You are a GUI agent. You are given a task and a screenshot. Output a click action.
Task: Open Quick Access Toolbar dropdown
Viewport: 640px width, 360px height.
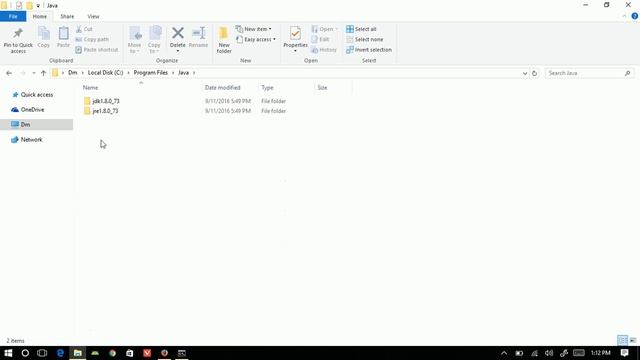coord(38,6)
